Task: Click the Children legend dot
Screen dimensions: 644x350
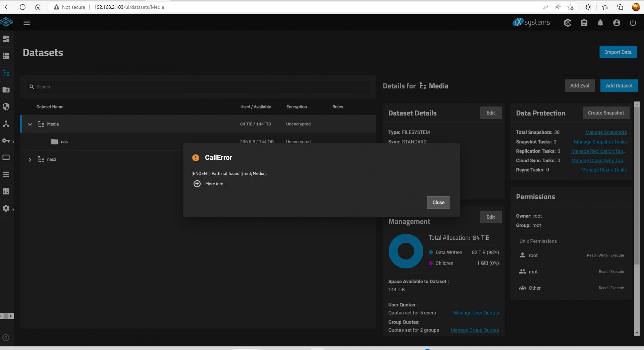Action: [431, 263]
